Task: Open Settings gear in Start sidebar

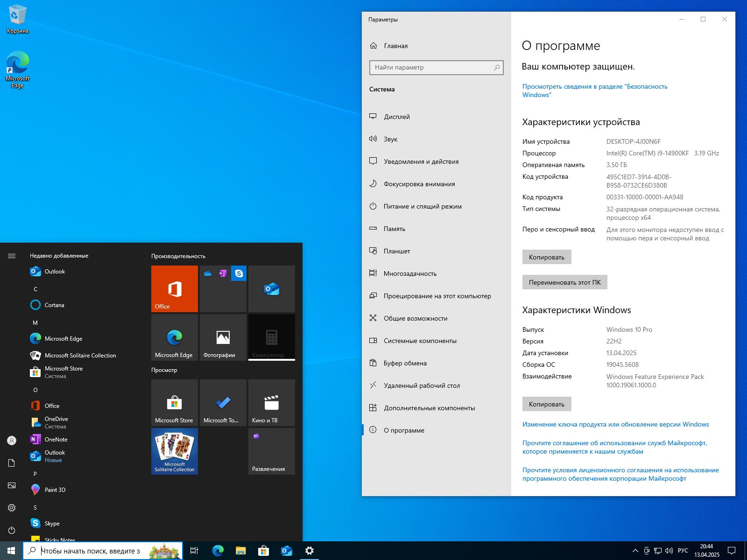Action: [x=12, y=508]
